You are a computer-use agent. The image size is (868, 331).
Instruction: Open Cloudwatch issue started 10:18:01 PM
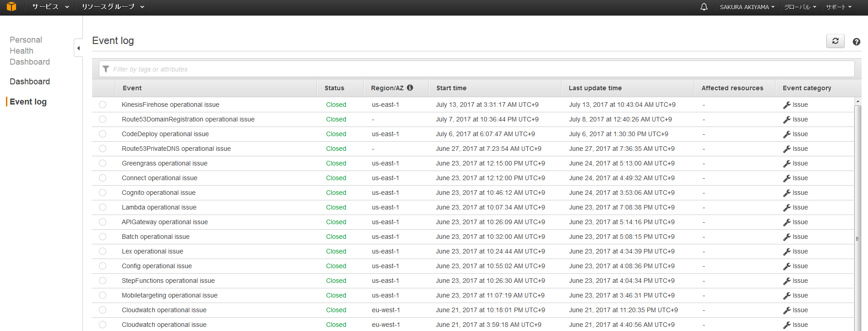[164, 310]
